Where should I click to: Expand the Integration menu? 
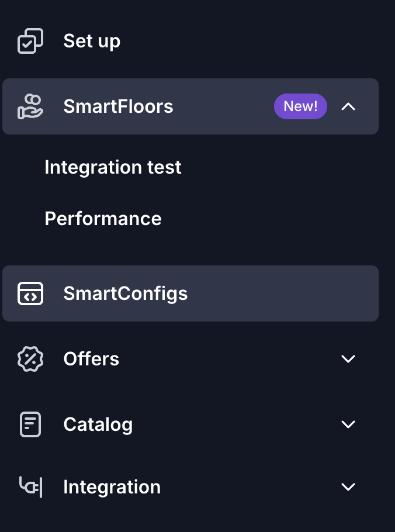[348, 486]
